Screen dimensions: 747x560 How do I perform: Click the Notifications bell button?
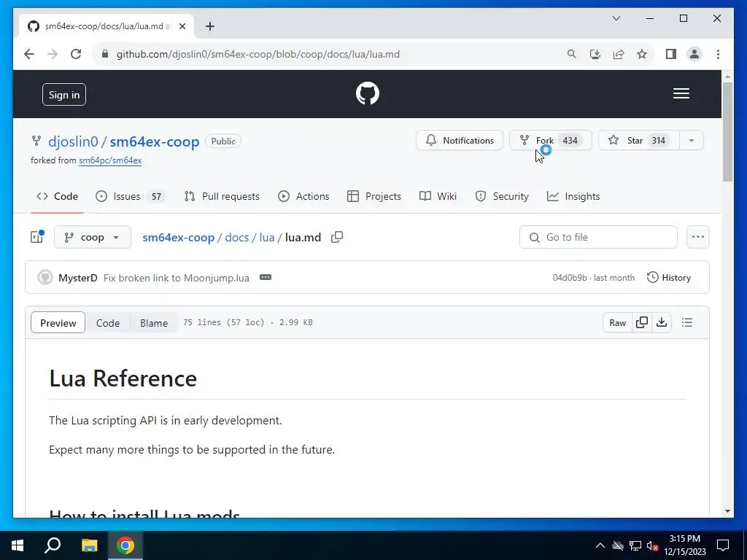[x=460, y=141]
